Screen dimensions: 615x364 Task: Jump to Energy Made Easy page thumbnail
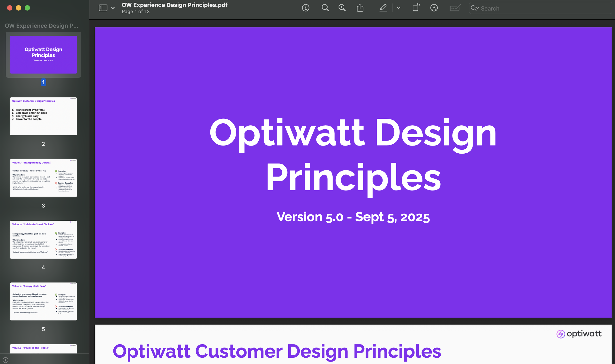click(x=43, y=301)
